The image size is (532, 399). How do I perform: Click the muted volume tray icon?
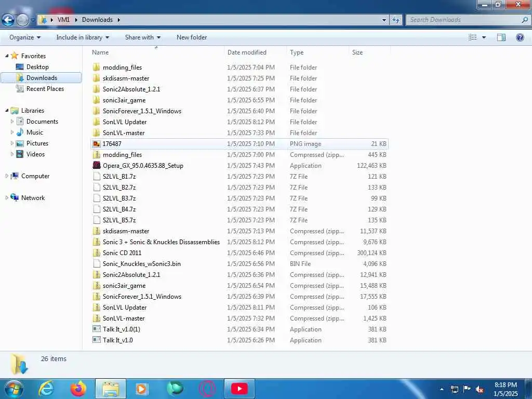[x=480, y=389]
